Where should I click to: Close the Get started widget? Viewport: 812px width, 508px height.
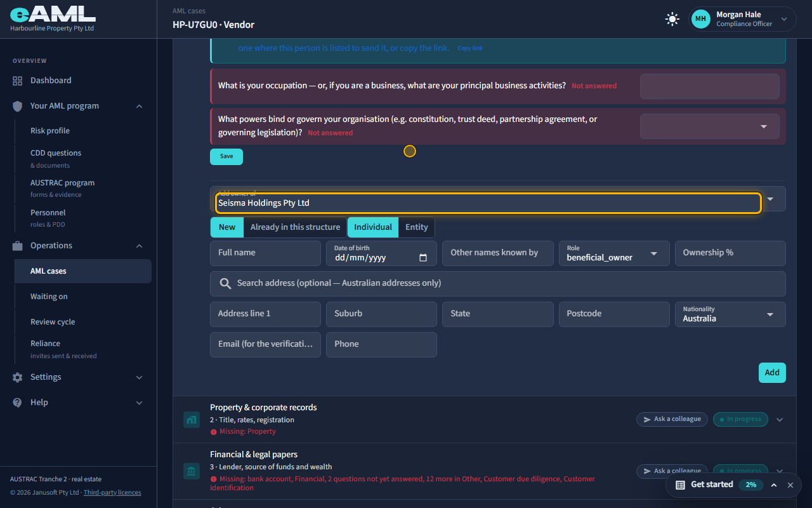(790, 485)
